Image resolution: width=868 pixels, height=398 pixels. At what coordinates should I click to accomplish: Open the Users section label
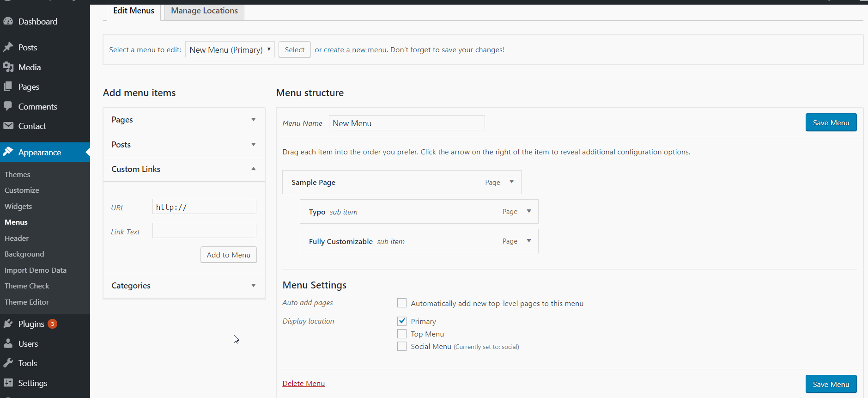28,343
